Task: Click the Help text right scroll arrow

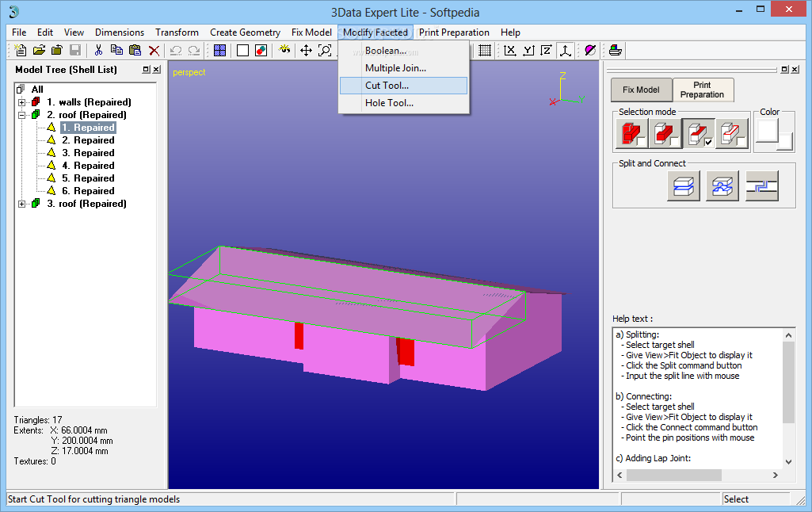Action: point(776,475)
